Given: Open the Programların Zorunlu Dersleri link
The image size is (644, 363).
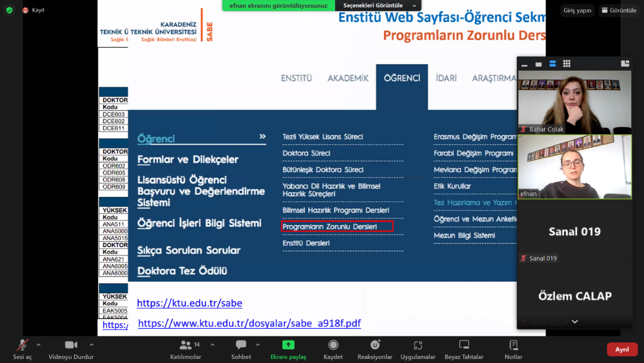Looking at the screenshot, I should click(x=337, y=226).
